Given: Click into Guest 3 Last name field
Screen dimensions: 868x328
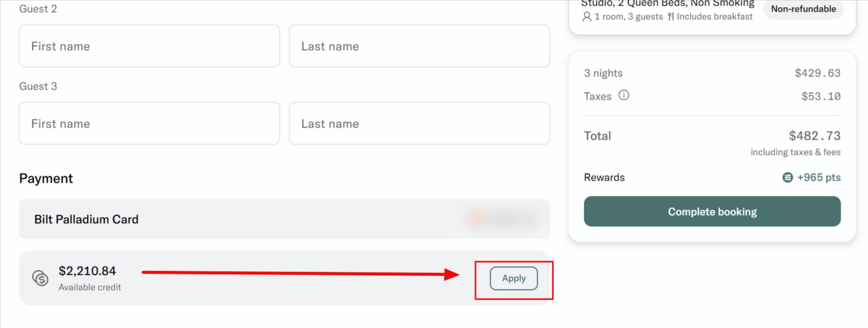Looking at the screenshot, I should pyautogui.click(x=419, y=124).
